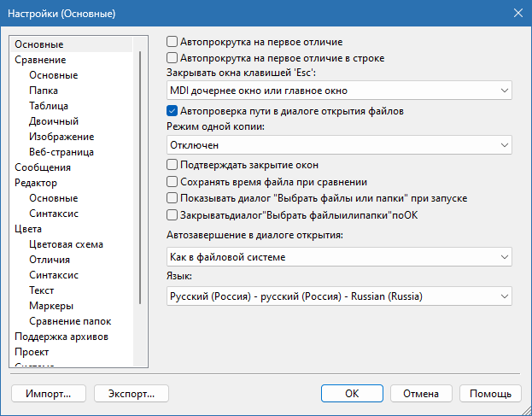Select Сообщения category

[43, 167]
